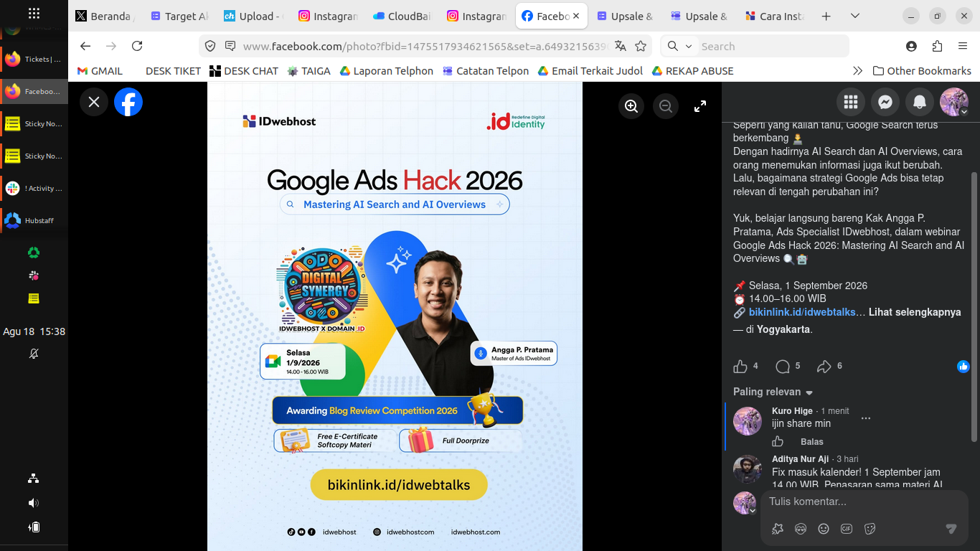This screenshot has height=551, width=980.
Task: Open the account profile menu
Action: pyautogui.click(x=954, y=103)
